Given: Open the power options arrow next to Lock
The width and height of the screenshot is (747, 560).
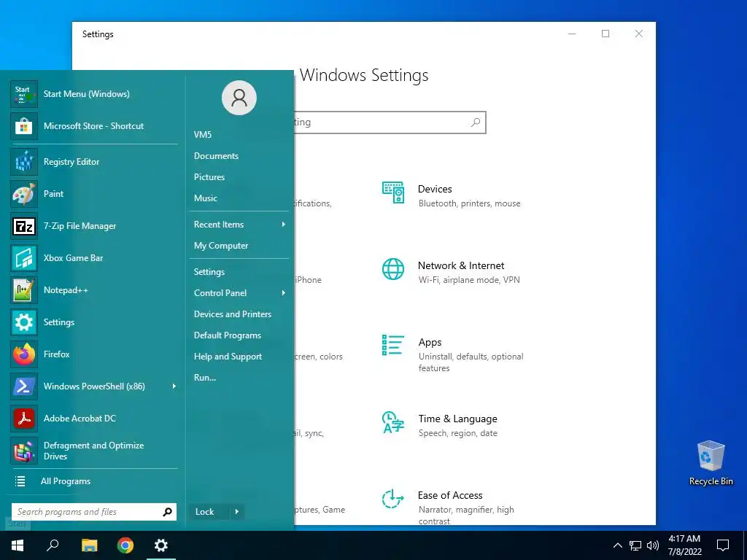Looking at the screenshot, I should click(237, 512).
